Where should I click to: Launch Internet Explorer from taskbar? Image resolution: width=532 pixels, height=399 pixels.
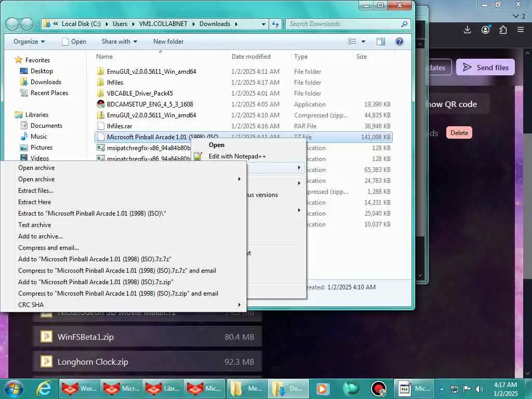click(44, 389)
